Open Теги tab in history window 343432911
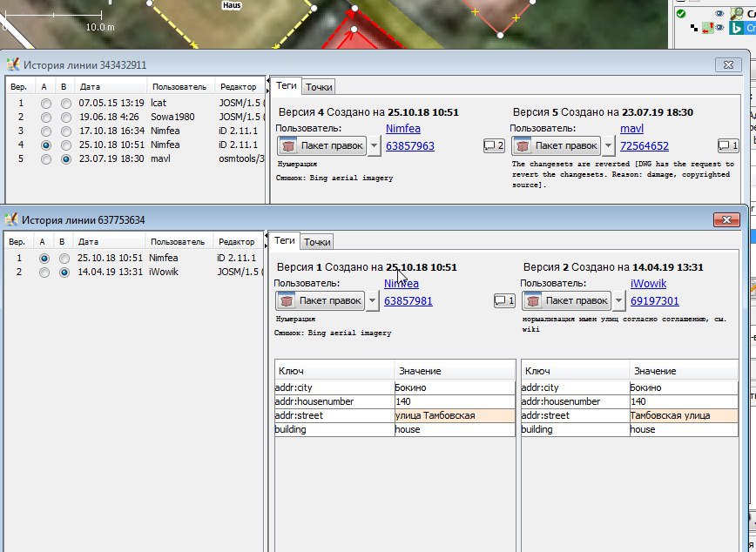This screenshot has height=552, width=756. [x=286, y=85]
